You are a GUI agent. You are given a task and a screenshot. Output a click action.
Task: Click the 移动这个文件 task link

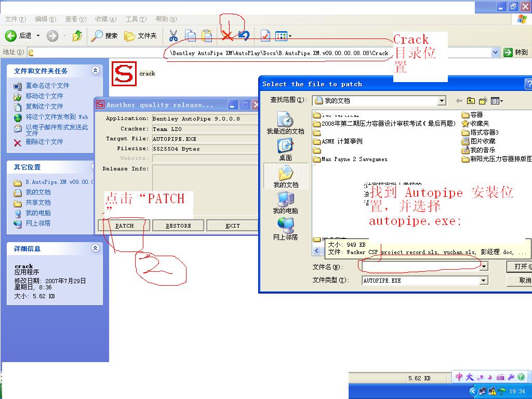coord(44,96)
